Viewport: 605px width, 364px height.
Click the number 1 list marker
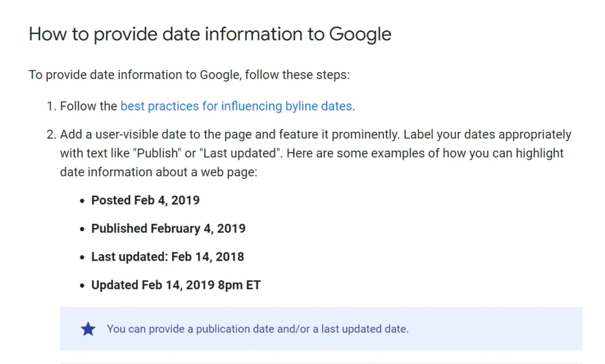[51, 106]
